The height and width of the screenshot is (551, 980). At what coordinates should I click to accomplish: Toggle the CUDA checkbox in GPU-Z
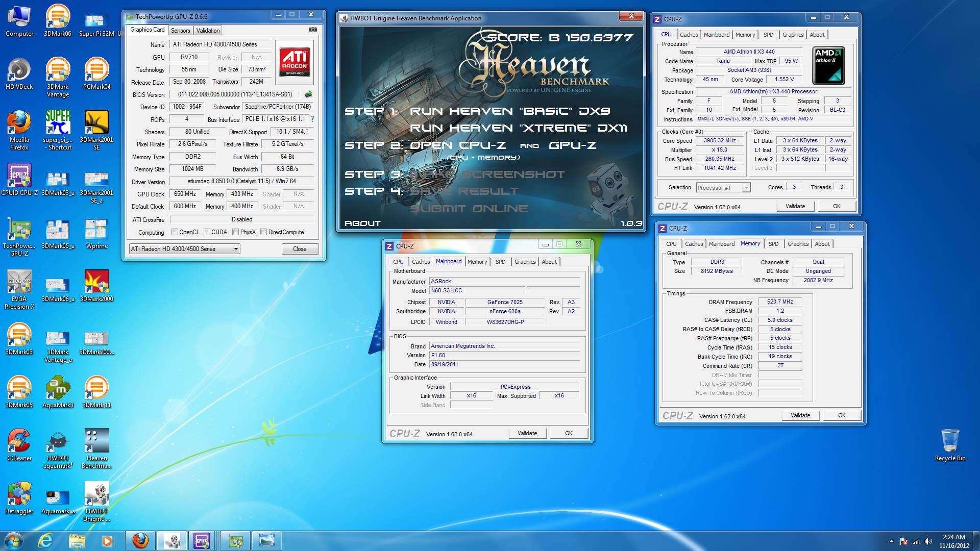pos(207,232)
